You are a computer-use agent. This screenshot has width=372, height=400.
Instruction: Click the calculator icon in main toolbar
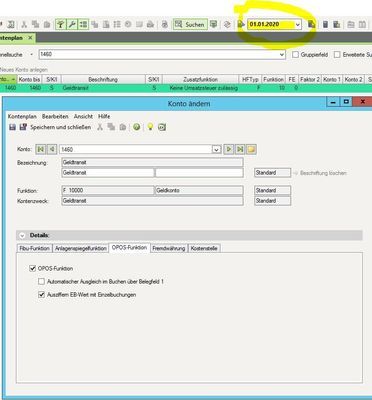[x=325, y=24]
